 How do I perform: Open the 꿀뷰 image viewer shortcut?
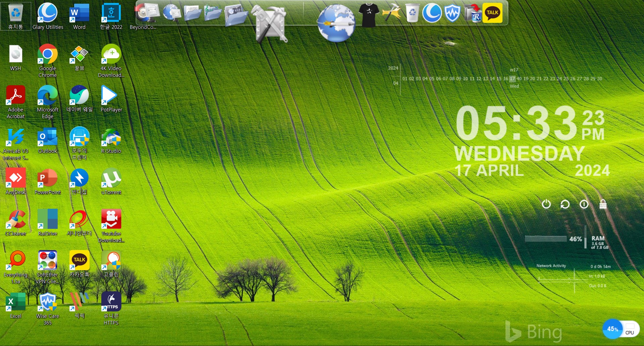79,58
